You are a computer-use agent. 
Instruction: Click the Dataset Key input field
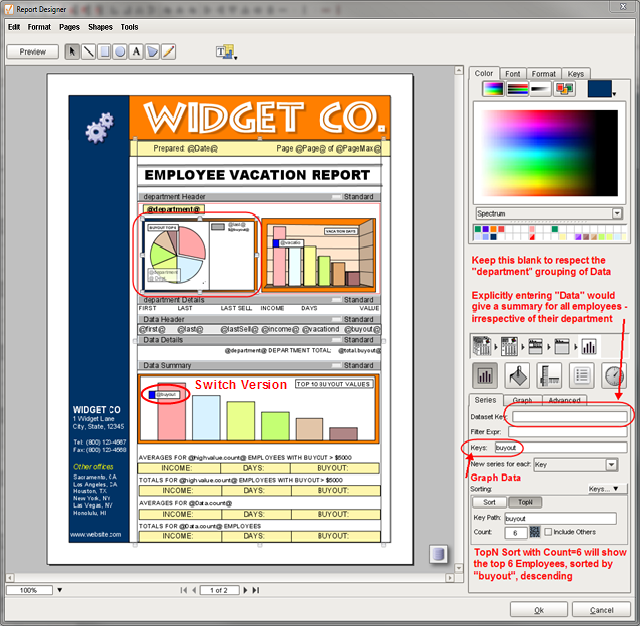(570, 417)
